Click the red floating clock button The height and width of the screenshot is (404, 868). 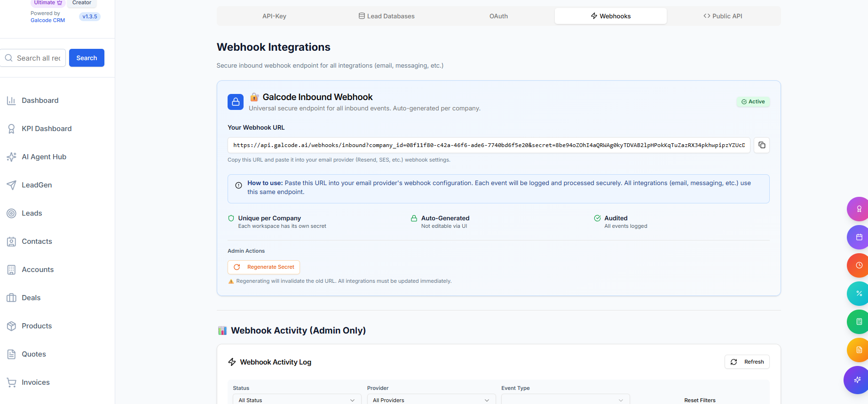(858, 265)
